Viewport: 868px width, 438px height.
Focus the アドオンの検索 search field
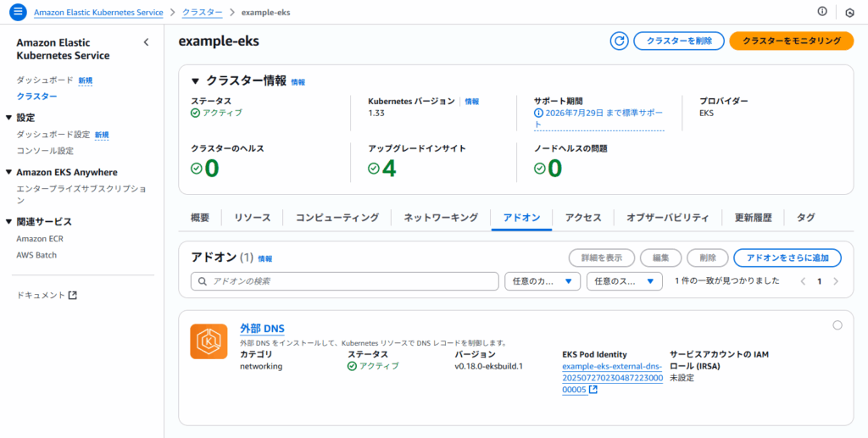(x=344, y=281)
